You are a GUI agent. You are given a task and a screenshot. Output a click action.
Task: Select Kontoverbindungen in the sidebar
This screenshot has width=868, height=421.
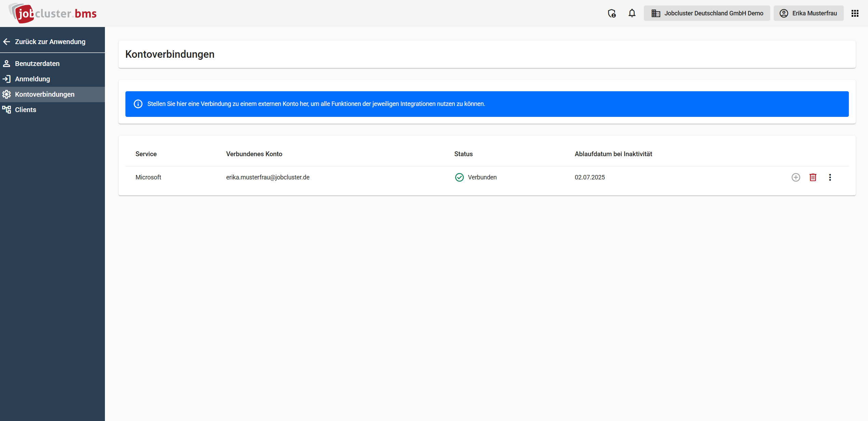[x=52, y=94]
